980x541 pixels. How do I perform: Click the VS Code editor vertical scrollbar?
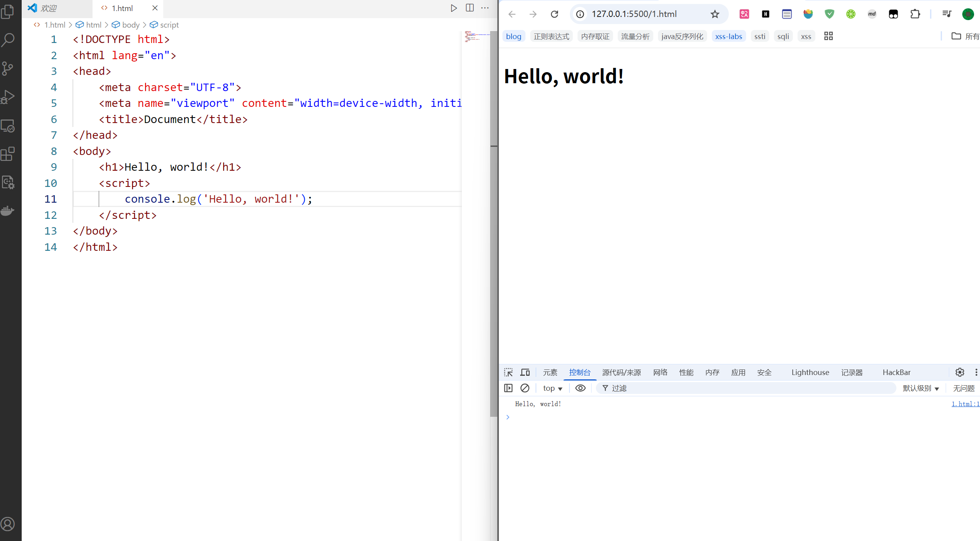tap(494, 224)
